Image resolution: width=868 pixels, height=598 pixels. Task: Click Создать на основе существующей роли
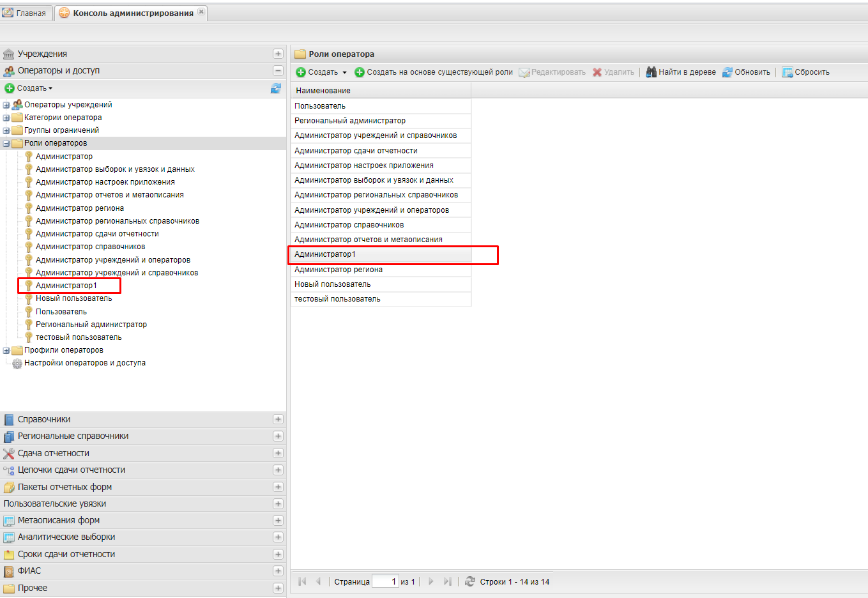point(439,72)
